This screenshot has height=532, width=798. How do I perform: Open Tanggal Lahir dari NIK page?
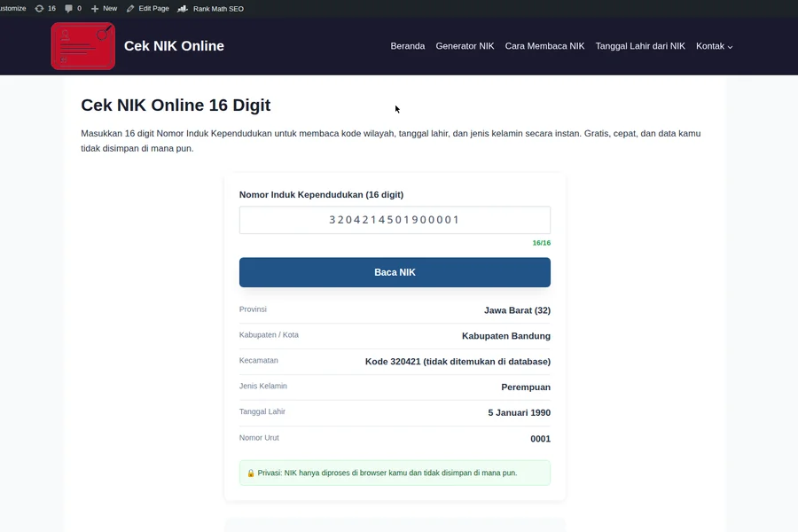click(640, 46)
